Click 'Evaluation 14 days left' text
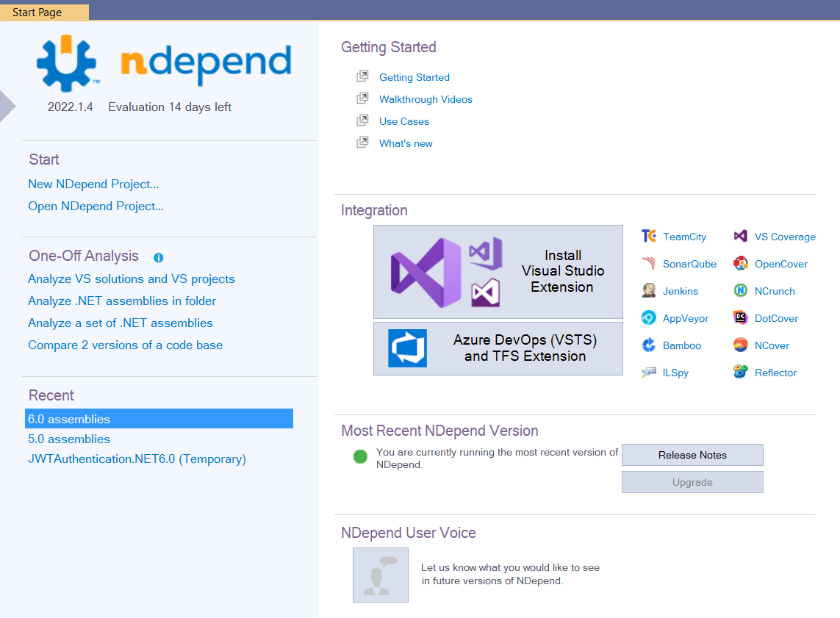Image resolution: width=840 pixels, height=618 pixels. pos(169,107)
